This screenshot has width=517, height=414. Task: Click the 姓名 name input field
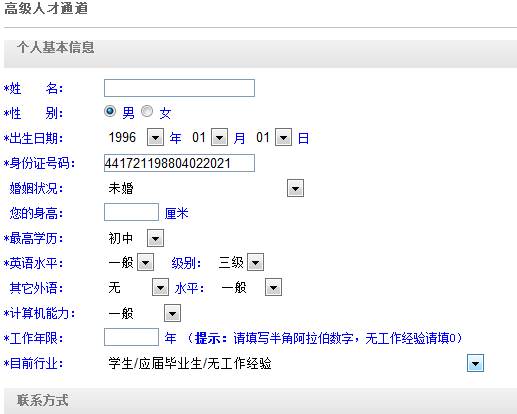click(179, 88)
